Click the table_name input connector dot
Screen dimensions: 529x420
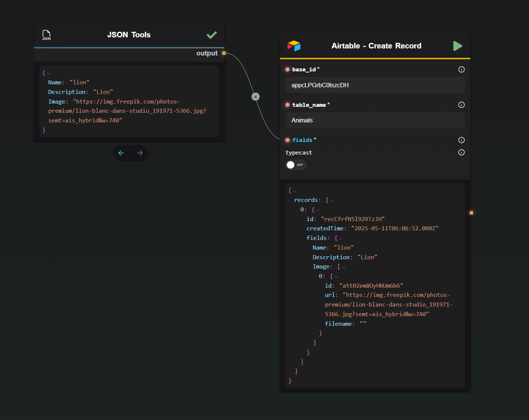pos(287,105)
